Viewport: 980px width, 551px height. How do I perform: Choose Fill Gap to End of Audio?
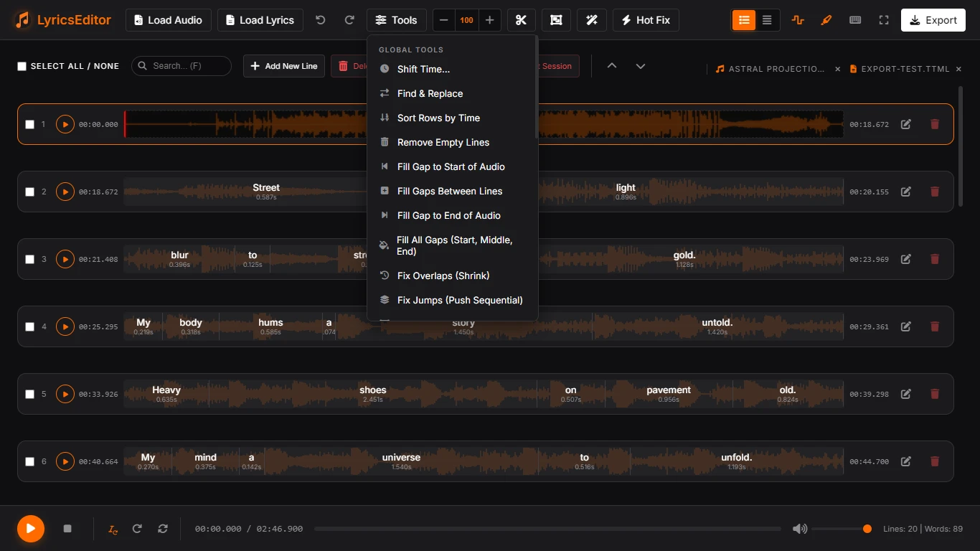tap(452, 215)
